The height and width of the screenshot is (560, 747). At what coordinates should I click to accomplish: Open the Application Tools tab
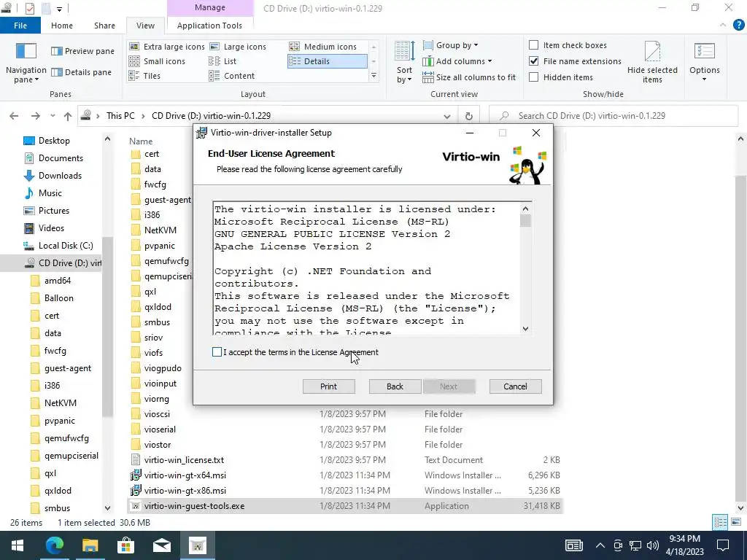(209, 26)
